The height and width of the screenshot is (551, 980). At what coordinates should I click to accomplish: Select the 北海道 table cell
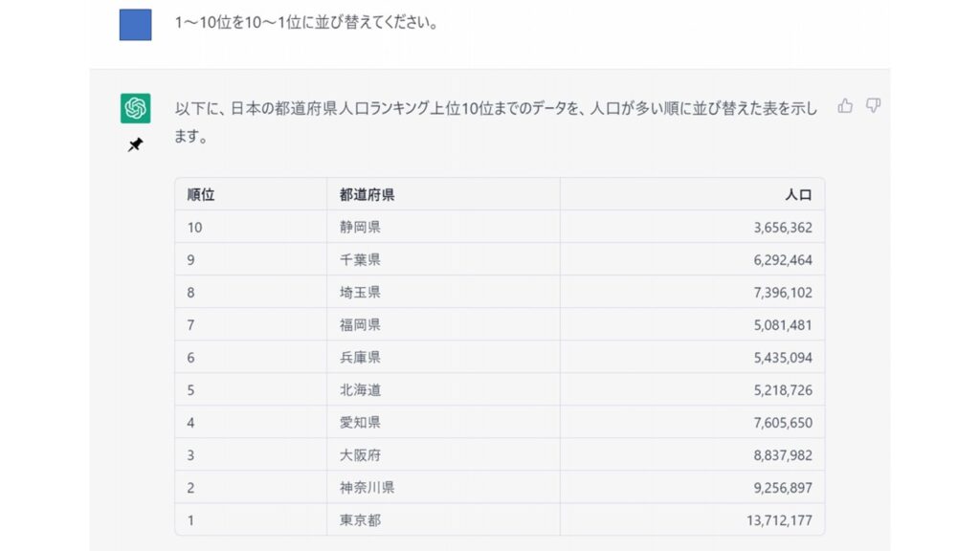(361, 390)
